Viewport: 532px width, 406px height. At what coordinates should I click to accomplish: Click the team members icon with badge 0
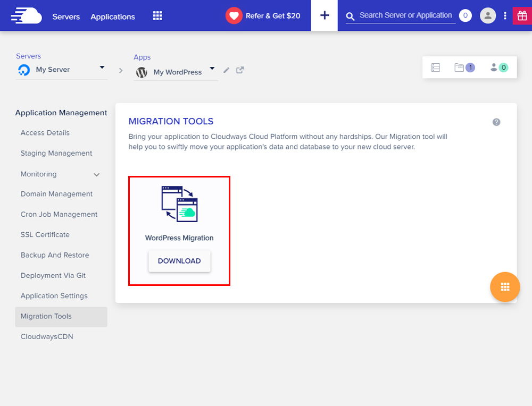tap(499, 67)
